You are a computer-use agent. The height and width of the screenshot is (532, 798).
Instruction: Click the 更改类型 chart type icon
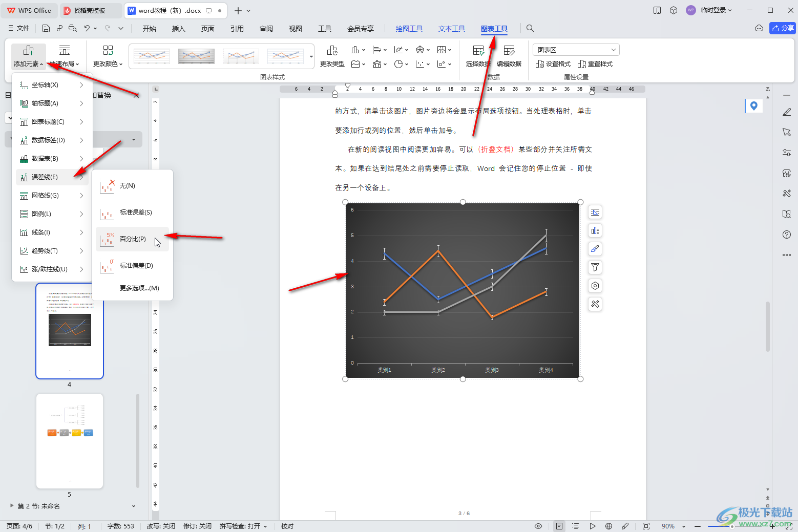pyautogui.click(x=332, y=56)
